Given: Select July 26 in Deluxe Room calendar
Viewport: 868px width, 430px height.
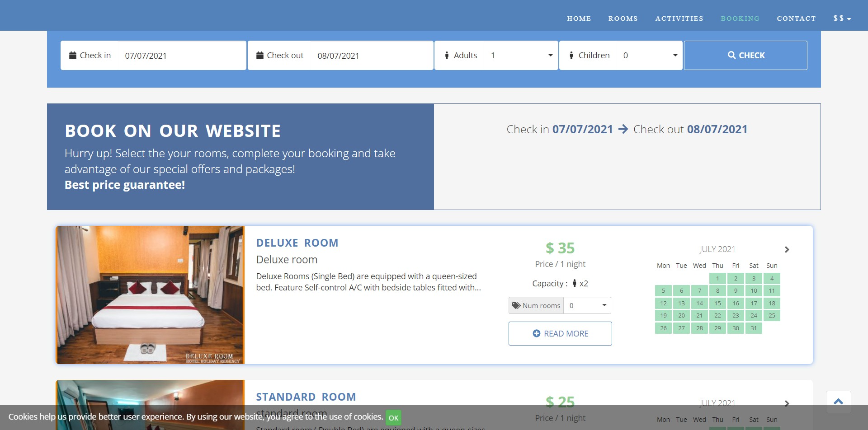Looking at the screenshot, I should click(663, 328).
